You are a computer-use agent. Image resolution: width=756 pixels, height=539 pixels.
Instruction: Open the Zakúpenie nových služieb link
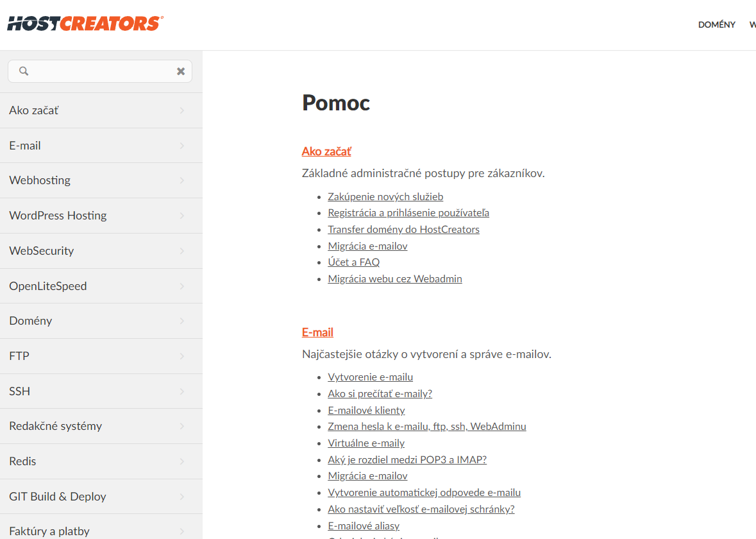click(385, 196)
